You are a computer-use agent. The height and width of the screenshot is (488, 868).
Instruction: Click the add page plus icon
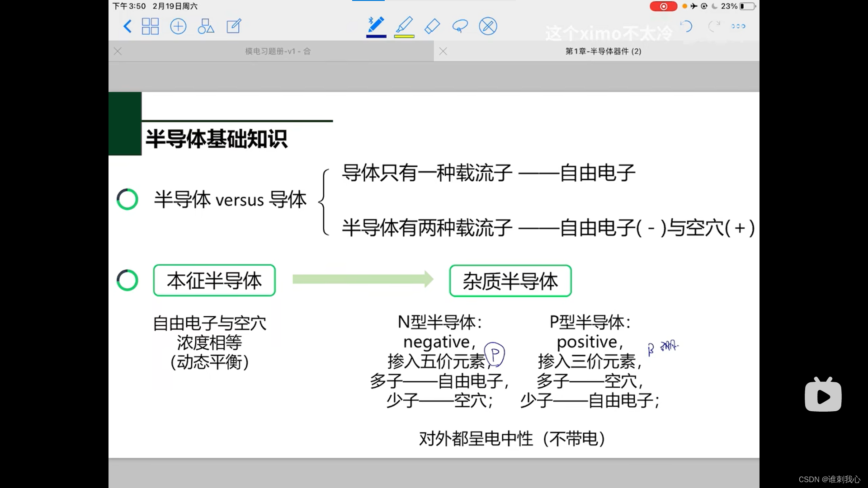tap(178, 26)
